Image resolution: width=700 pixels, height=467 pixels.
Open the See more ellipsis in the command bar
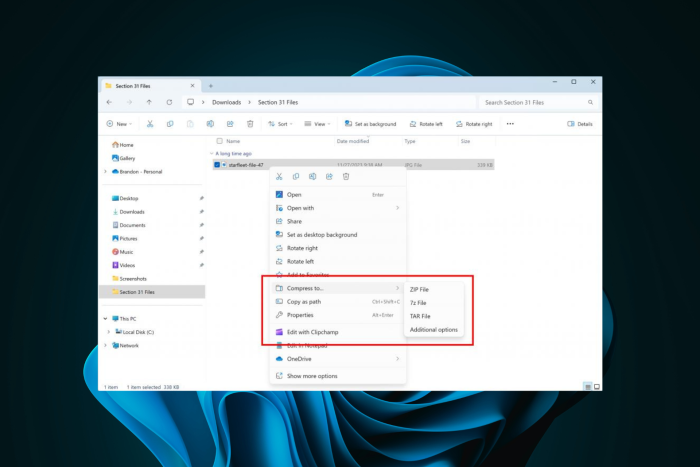tap(510, 124)
